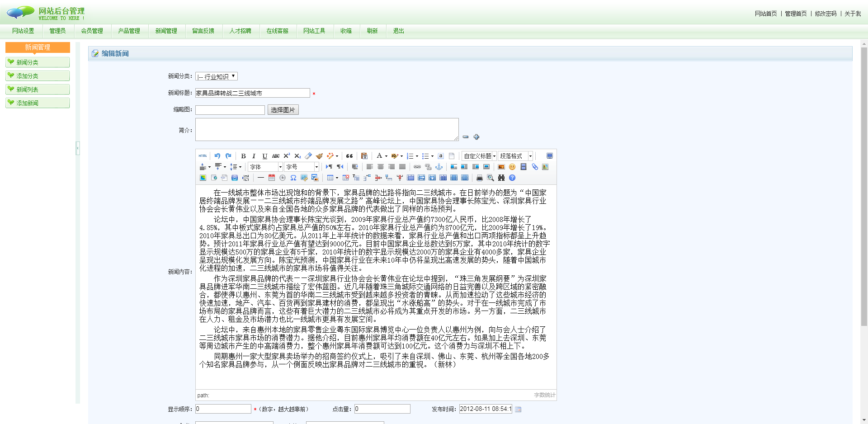Insert video using film icon

pos(524,167)
